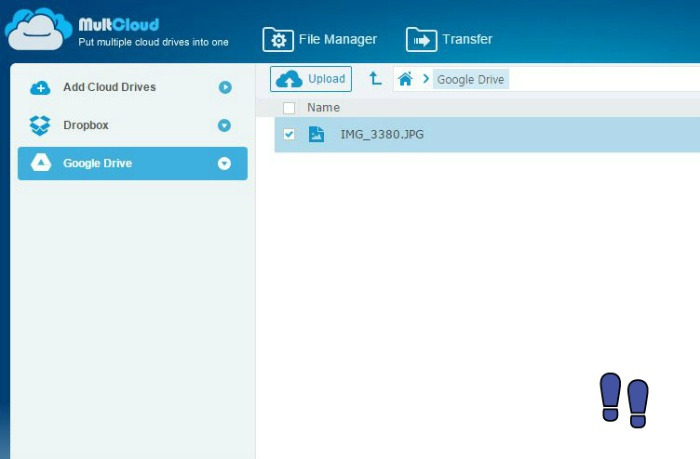
Task: Click the Add Cloud Drives plus-cloud icon
Action: pyautogui.click(x=40, y=88)
